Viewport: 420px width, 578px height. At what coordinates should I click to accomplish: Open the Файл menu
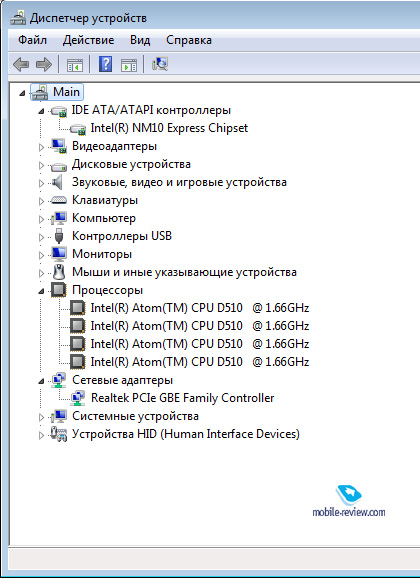tap(32, 40)
